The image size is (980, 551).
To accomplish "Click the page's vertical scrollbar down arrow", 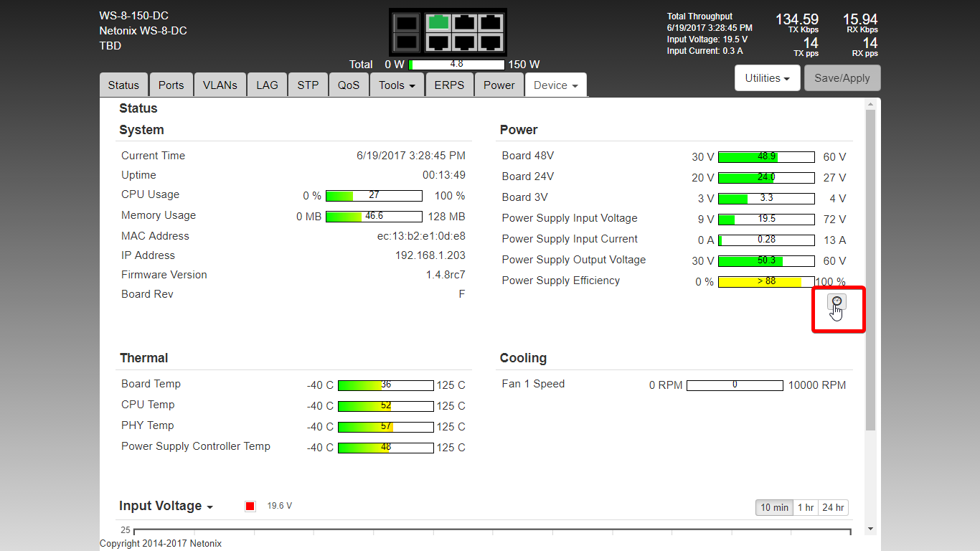I will click(x=870, y=529).
